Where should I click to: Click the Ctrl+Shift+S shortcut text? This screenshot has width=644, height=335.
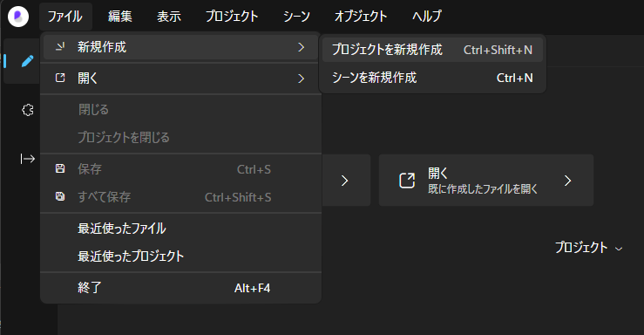click(238, 197)
